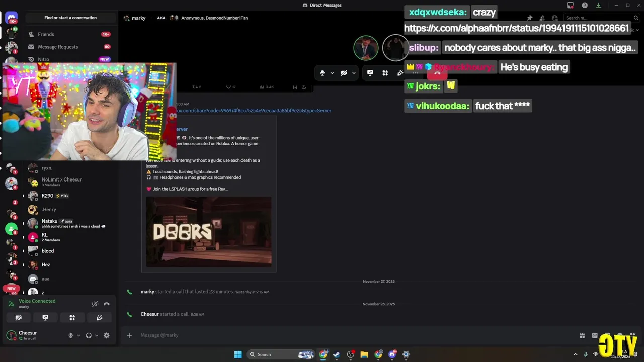Open Activities from the call controls bar
Screen dimensions: 644x362
(x=385, y=73)
